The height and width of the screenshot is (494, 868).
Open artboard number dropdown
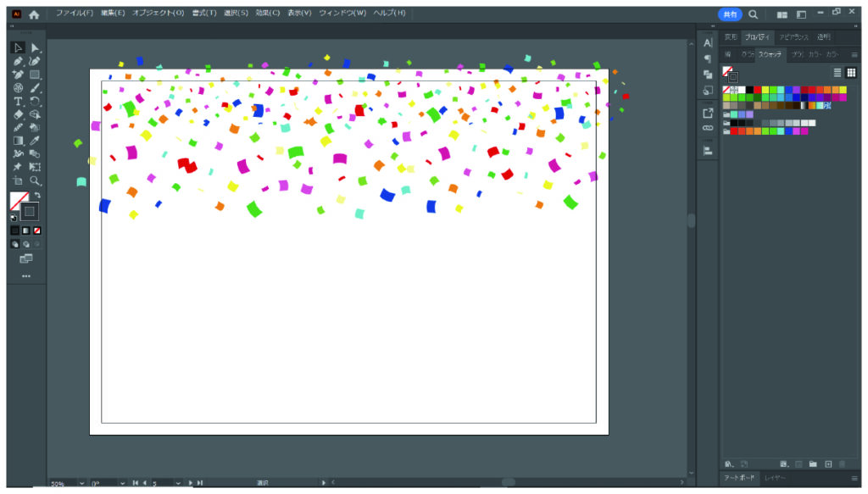178,483
